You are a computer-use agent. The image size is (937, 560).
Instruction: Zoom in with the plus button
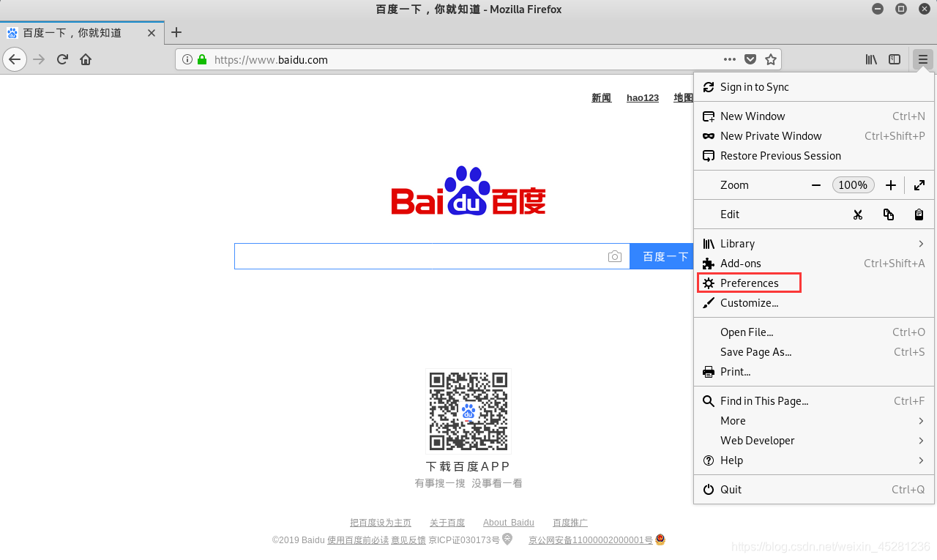(891, 185)
